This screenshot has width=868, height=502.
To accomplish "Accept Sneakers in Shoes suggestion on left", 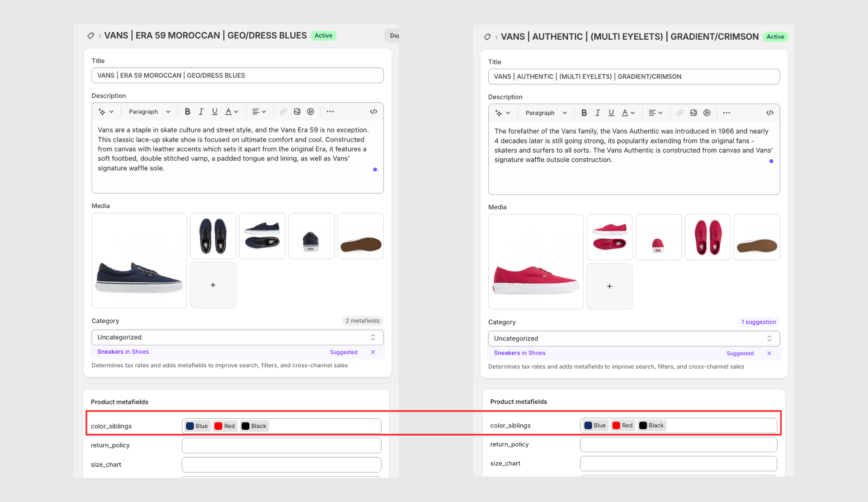I will 123,352.
